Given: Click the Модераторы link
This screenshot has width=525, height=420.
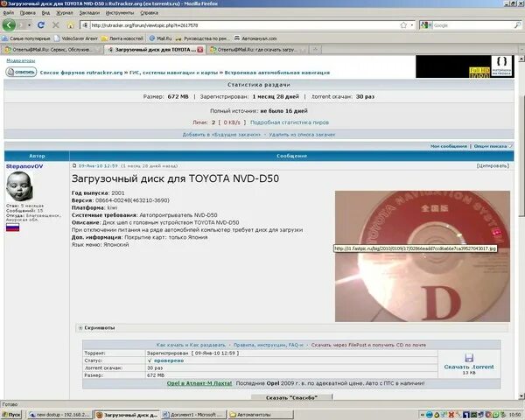Looking at the screenshot, I should pyautogui.click(x=21, y=60).
